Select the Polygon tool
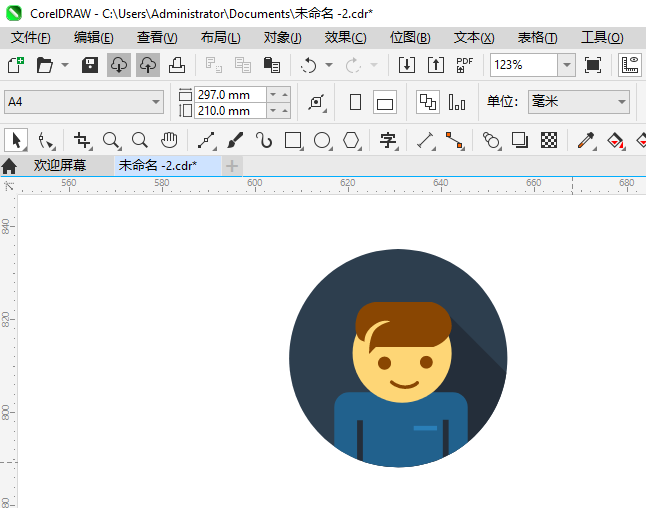 pos(351,140)
